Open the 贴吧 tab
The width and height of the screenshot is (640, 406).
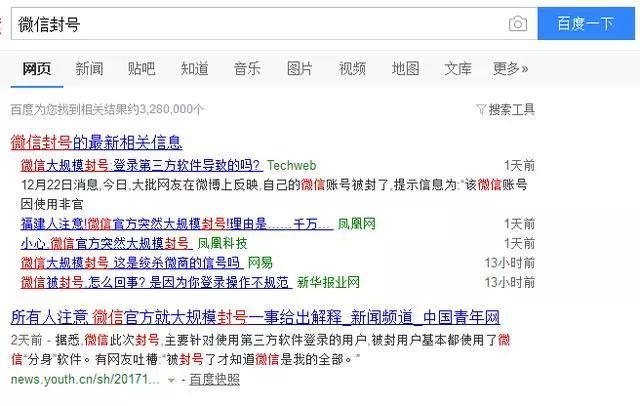click(x=142, y=69)
